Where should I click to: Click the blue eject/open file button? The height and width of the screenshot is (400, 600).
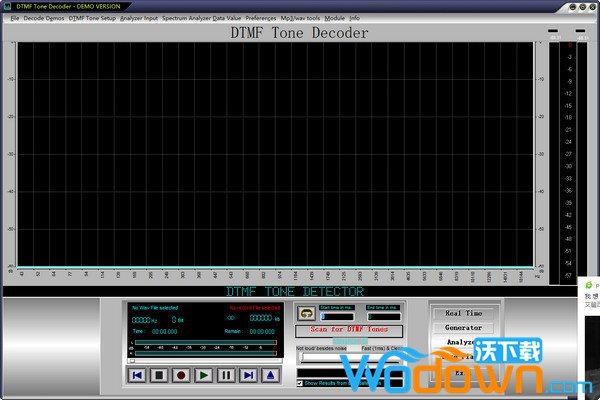pyautogui.click(x=270, y=375)
